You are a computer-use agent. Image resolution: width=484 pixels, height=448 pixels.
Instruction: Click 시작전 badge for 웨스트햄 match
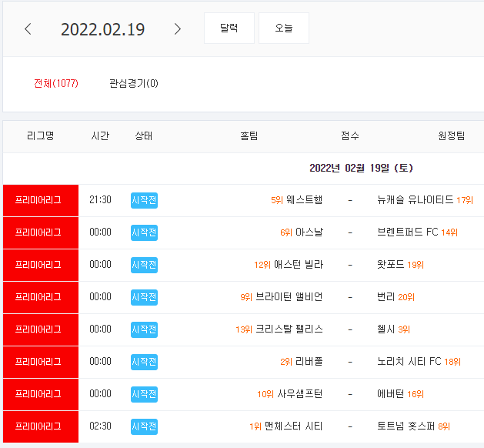[144, 200]
